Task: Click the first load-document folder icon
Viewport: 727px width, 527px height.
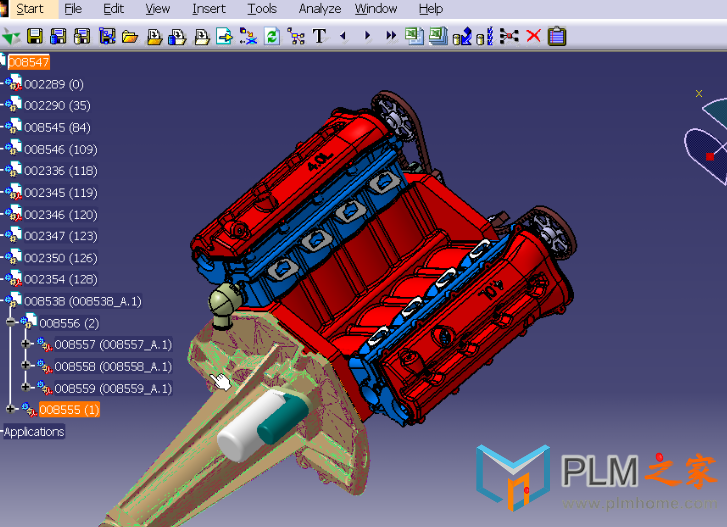Action: (154, 36)
